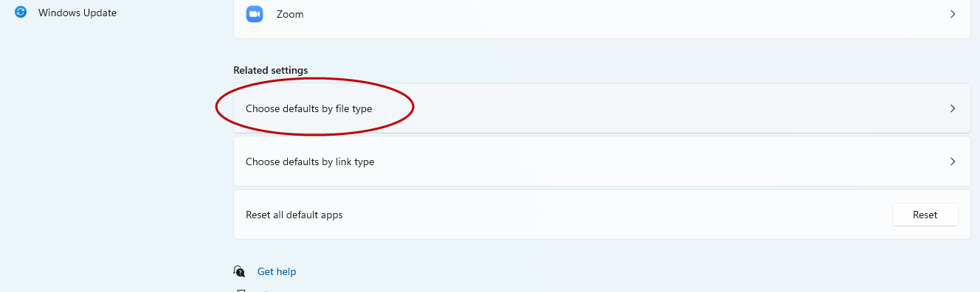Click the partially visible icon below Get help
Image resolution: width=980 pixels, height=292 pixels.
pos(239,291)
